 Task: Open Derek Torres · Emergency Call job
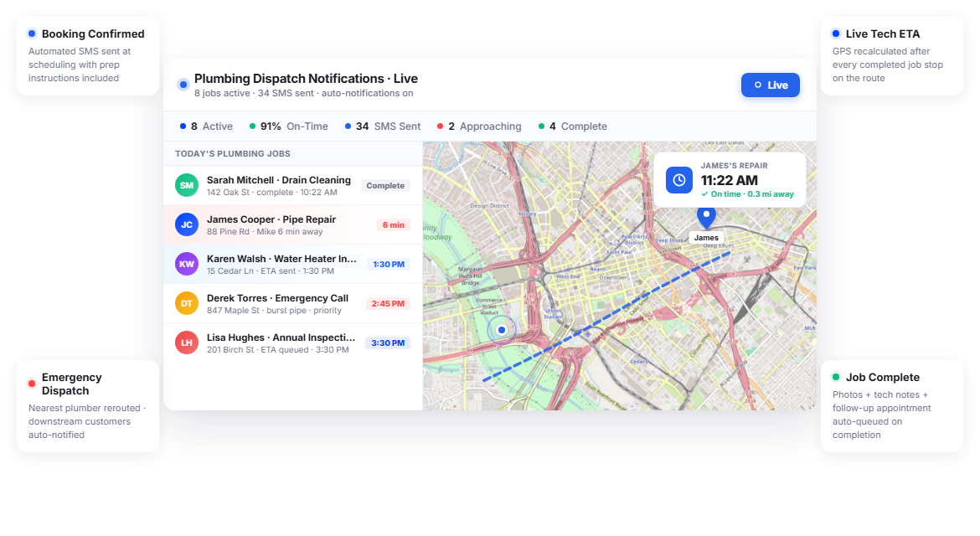[292, 304]
